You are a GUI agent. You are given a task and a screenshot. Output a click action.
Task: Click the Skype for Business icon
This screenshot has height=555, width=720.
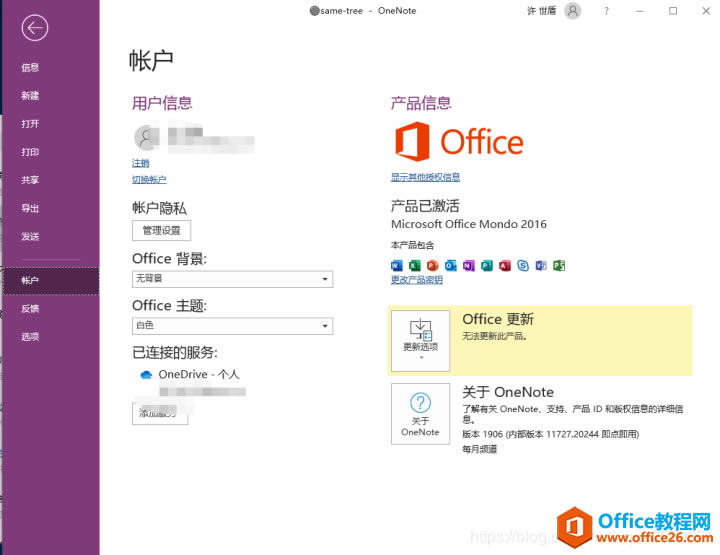point(523,265)
